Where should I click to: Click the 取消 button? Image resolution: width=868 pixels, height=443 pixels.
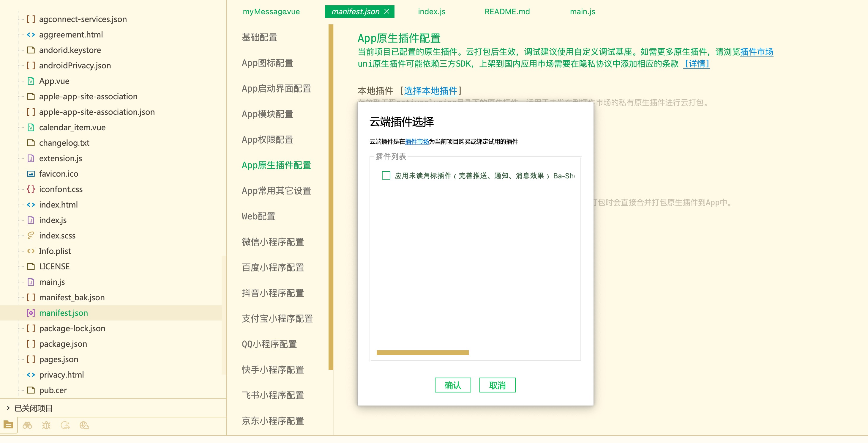click(497, 385)
